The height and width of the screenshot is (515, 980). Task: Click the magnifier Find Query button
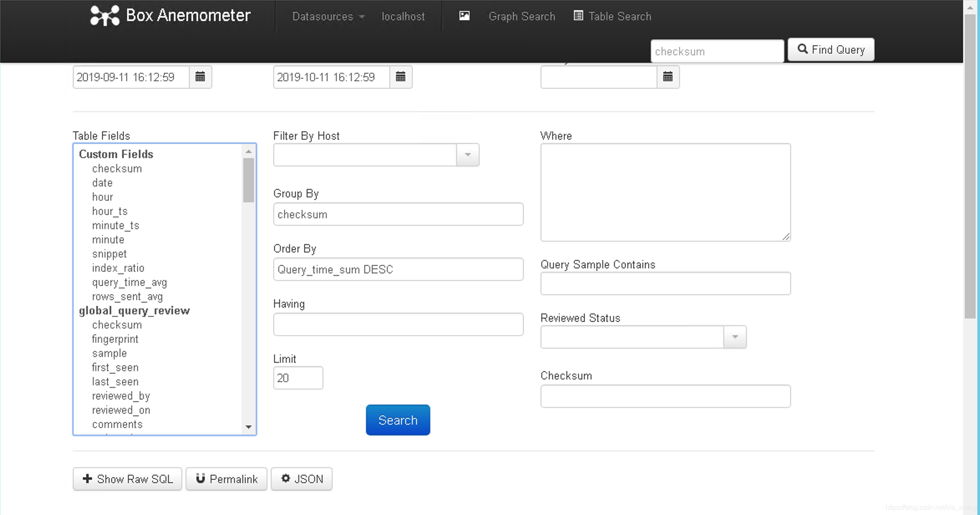tap(830, 50)
